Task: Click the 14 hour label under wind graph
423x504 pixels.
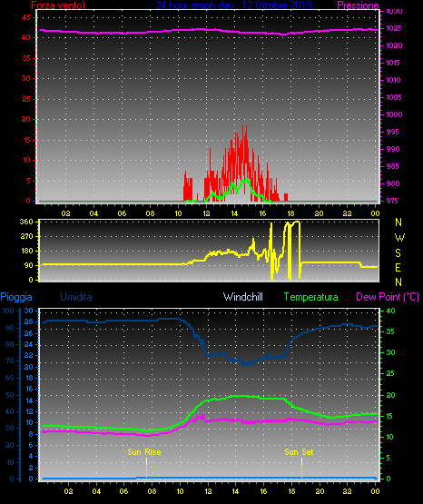Action: pos(234,213)
